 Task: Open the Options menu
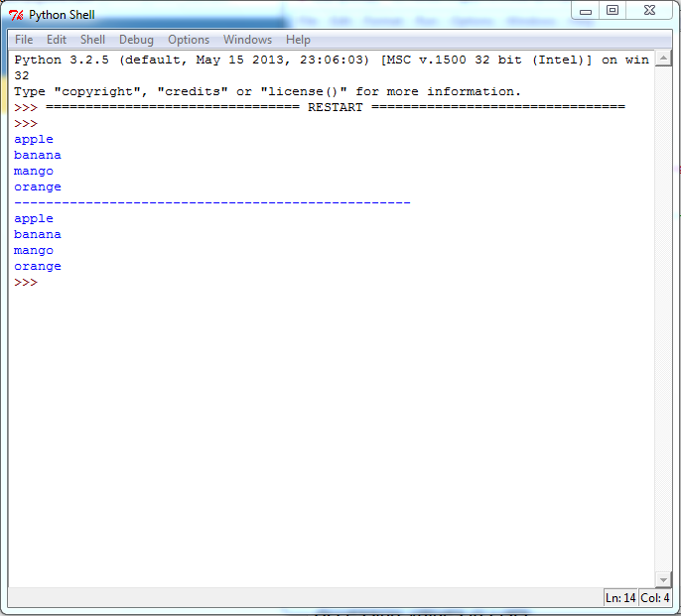189,40
